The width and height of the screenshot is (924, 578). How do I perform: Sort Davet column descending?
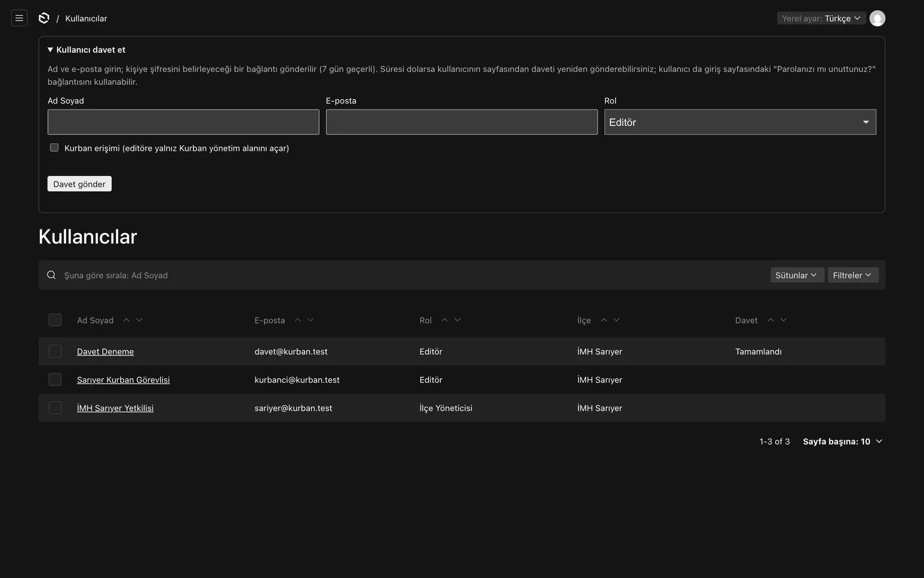point(784,320)
